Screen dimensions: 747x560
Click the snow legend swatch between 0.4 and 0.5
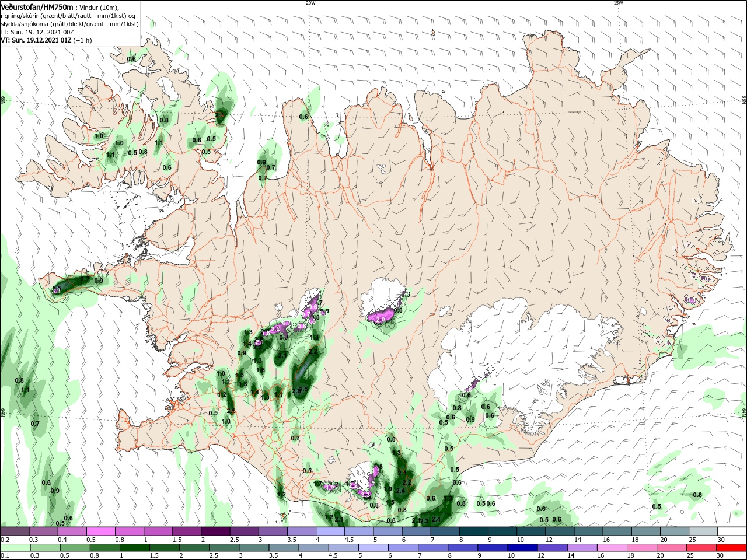[72, 531]
